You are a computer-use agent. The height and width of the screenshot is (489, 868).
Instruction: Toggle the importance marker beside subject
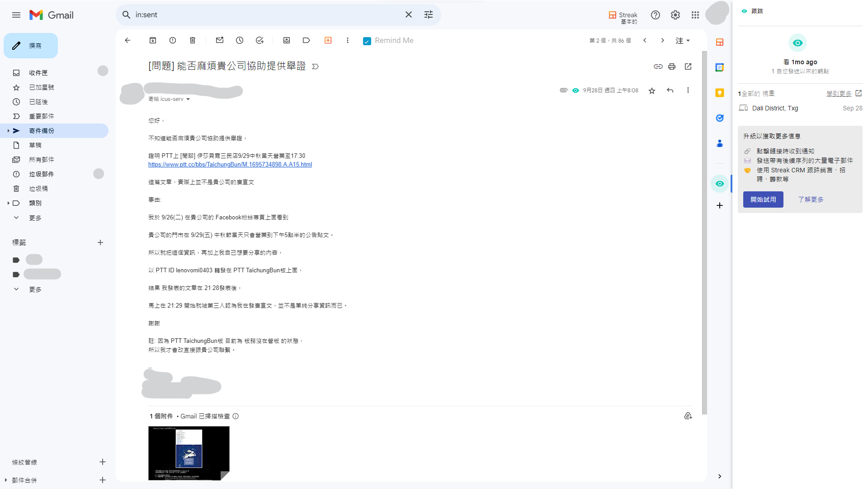[316, 66]
